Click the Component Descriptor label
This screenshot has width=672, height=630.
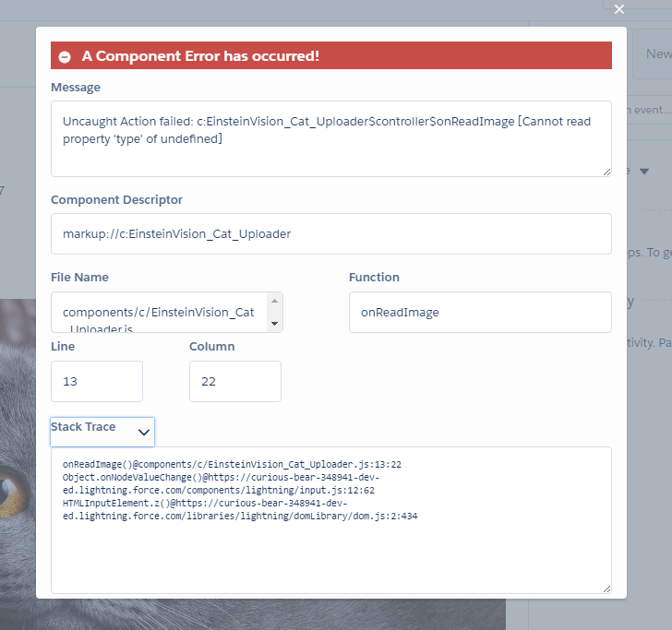click(x=116, y=199)
